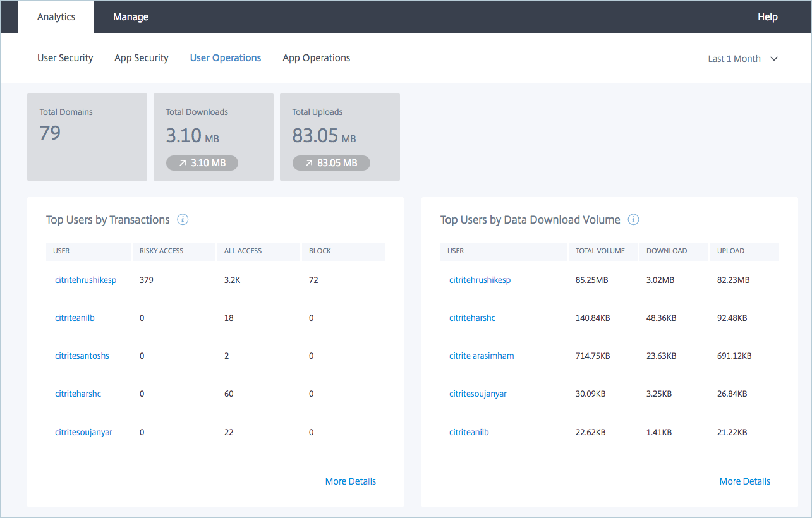Viewport: 812px width, 518px height.
Task: Open citrite arasimham in the Download Volume table
Action: tap(482, 356)
